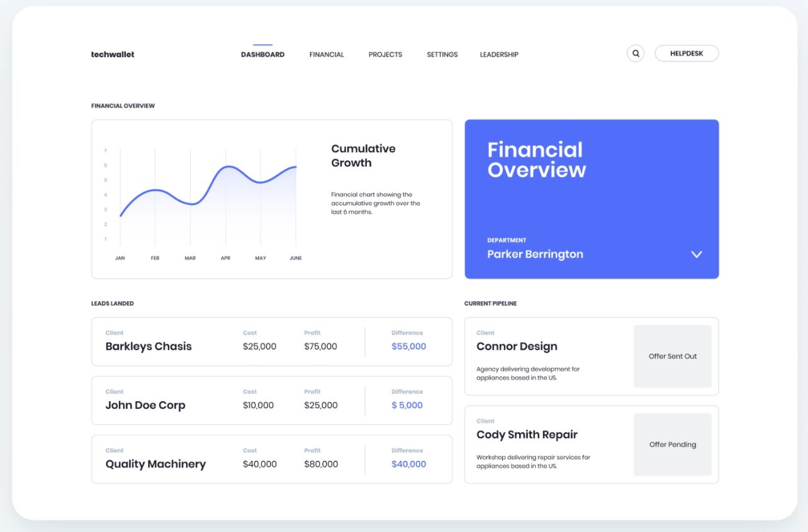The width and height of the screenshot is (808, 532).
Task: Click the $ 5,000 difference value
Action: [407, 406]
